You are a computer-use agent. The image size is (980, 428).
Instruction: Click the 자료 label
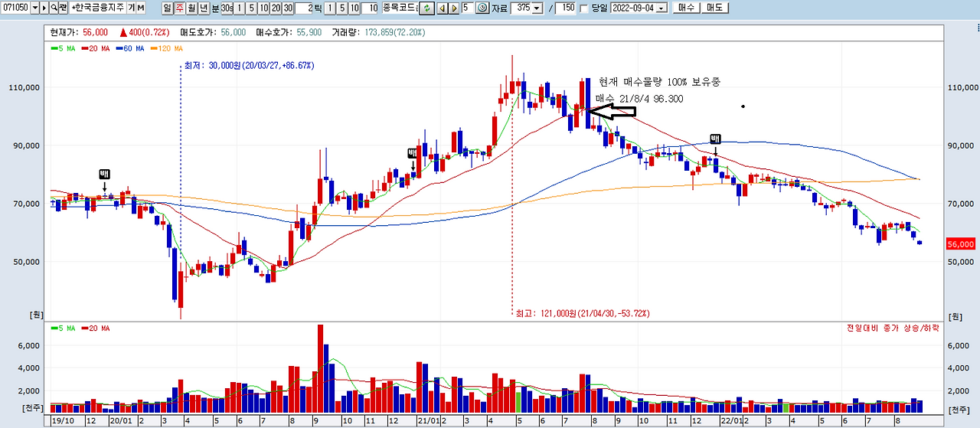point(500,8)
